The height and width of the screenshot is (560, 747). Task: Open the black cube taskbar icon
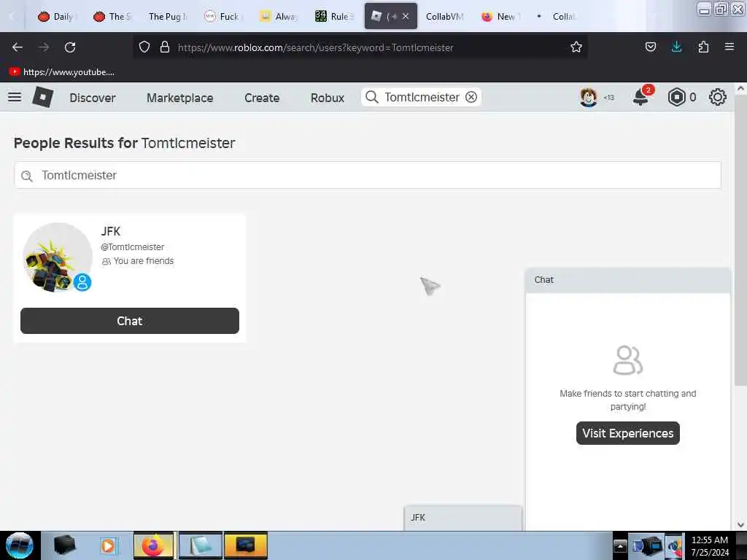click(64, 545)
